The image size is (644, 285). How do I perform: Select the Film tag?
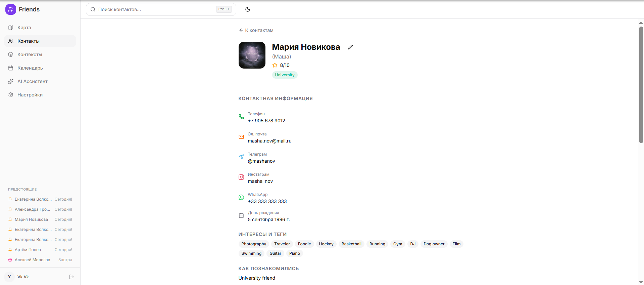coord(456,244)
